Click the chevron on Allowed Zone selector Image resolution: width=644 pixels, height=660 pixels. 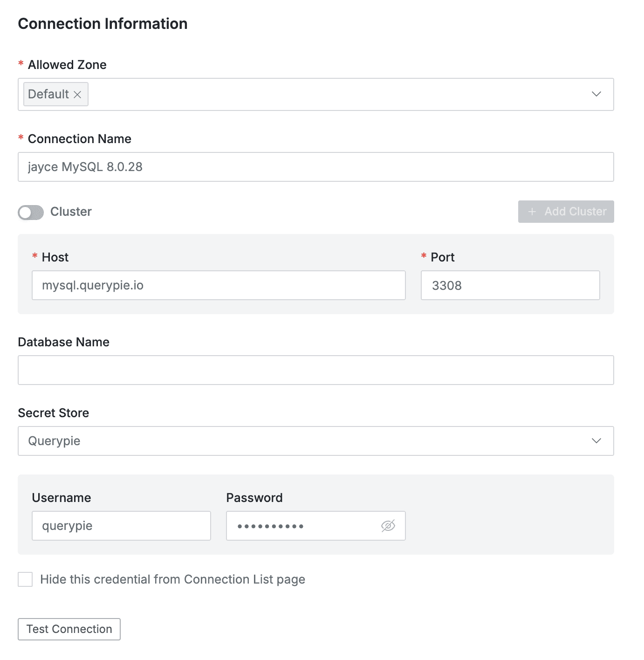pos(596,94)
